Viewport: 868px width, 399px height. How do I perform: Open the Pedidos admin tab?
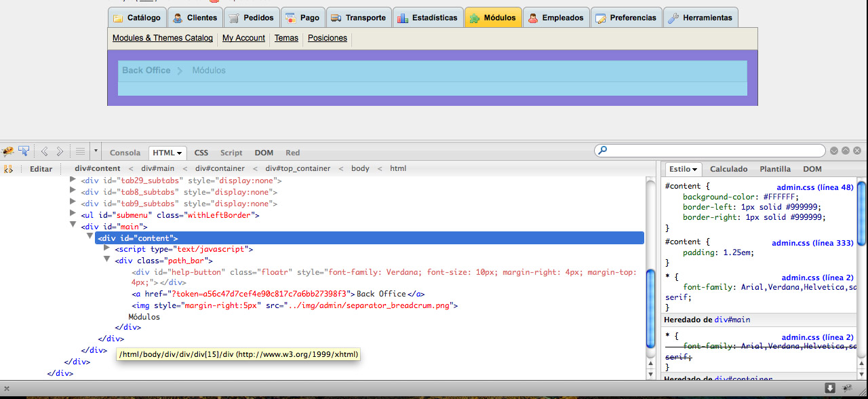pos(252,18)
